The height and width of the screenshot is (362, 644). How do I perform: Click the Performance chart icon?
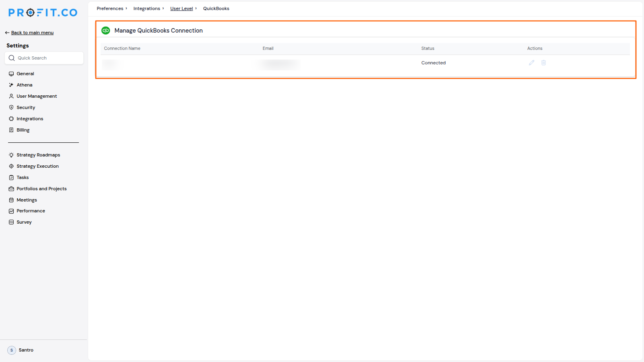tap(11, 211)
